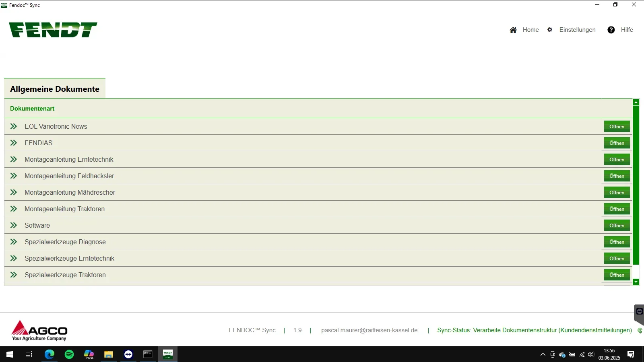Click Öffnen for FENDIAS
Viewport: 644px width, 362px height.
[617, 143]
